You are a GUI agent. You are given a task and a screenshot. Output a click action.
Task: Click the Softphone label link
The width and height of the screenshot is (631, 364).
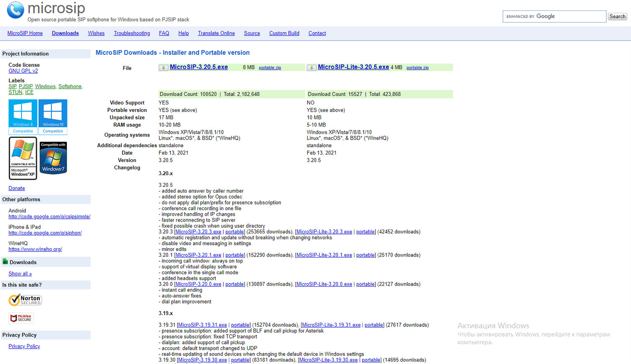(70, 87)
